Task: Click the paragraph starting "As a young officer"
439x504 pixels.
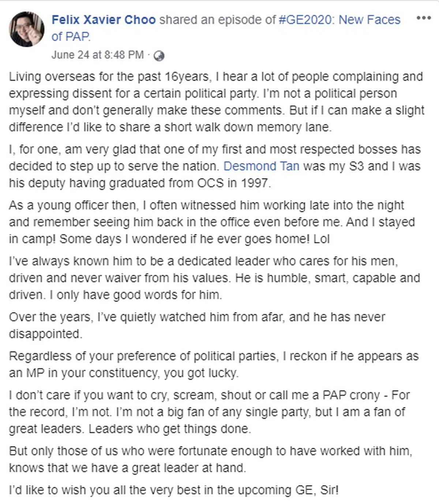Action: pos(211,222)
